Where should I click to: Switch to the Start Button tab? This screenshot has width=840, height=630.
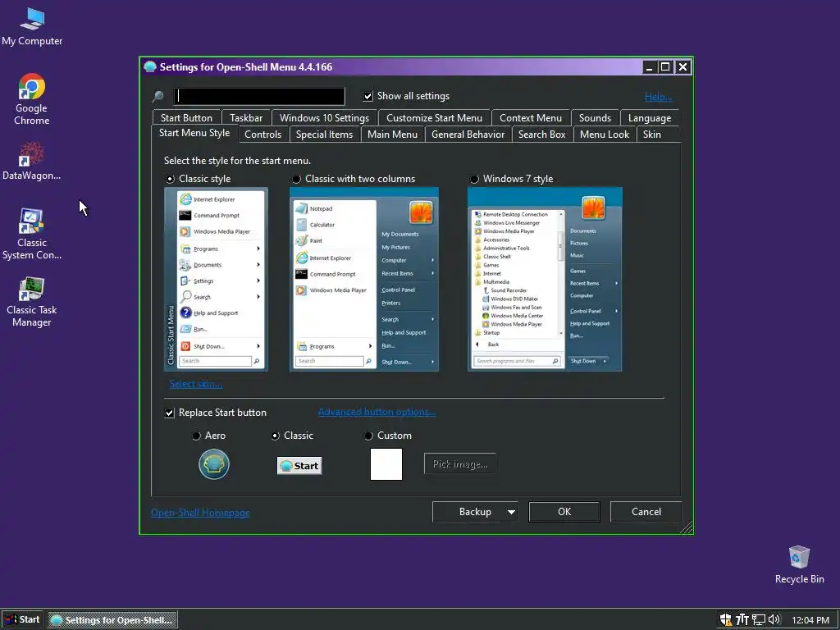tap(186, 118)
